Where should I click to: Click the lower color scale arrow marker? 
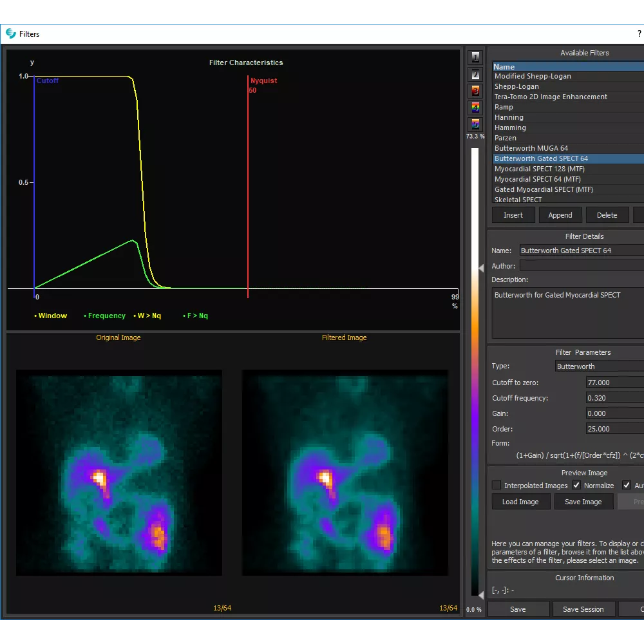tap(481, 594)
